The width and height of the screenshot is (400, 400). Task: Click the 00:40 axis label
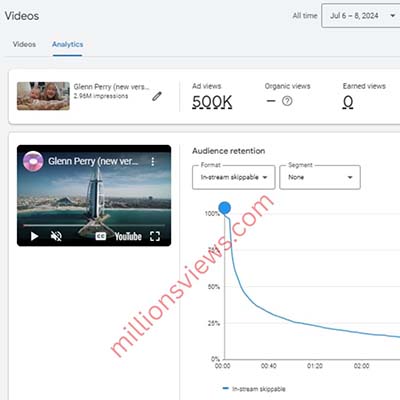pyautogui.click(x=269, y=366)
